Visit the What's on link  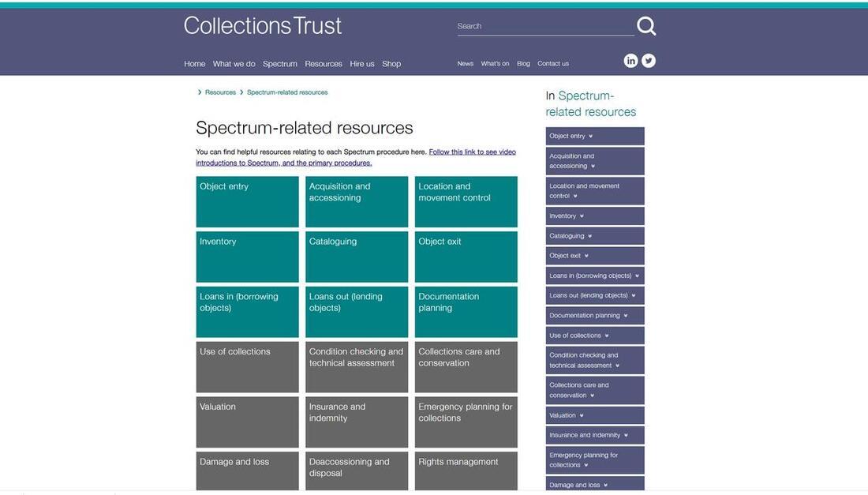pos(495,64)
